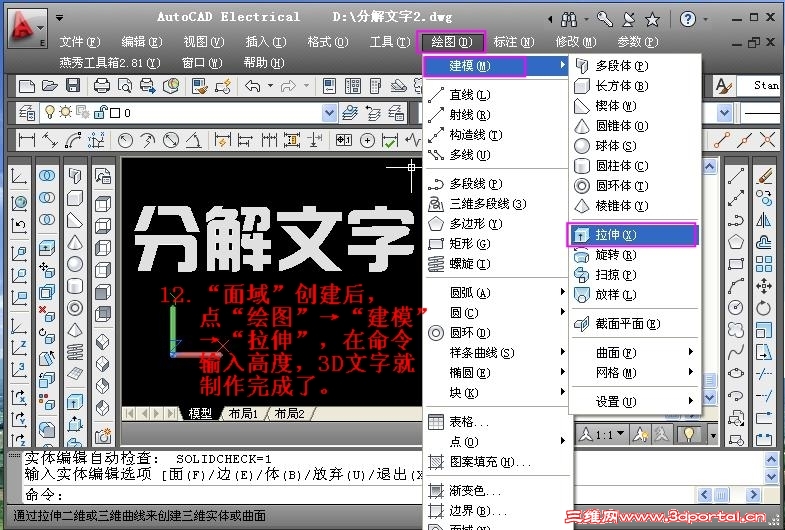Toggle annotation visibility icon in status bar

640,434
